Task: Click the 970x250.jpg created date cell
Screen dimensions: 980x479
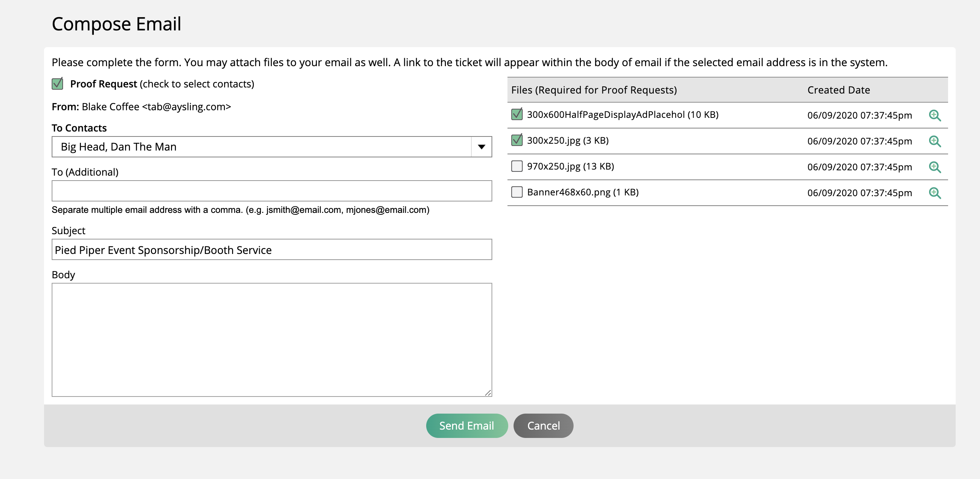Action: 860,167
